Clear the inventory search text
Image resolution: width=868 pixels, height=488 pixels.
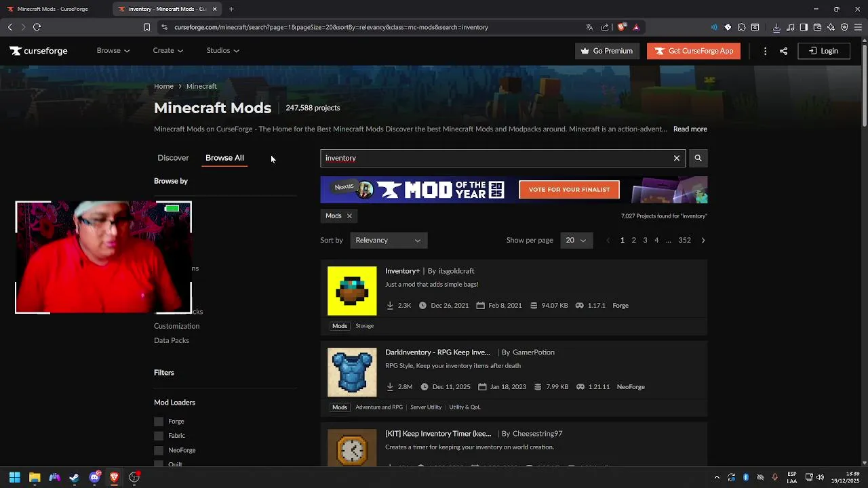[x=676, y=158]
